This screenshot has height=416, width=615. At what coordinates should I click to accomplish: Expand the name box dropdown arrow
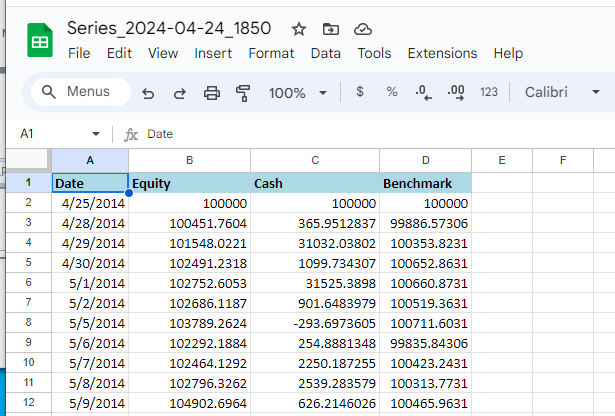point(96,133)
